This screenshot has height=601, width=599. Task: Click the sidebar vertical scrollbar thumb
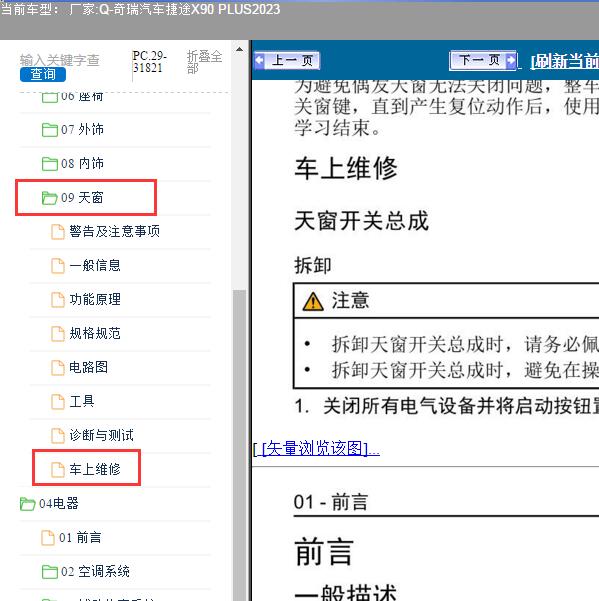pos(239,445)
